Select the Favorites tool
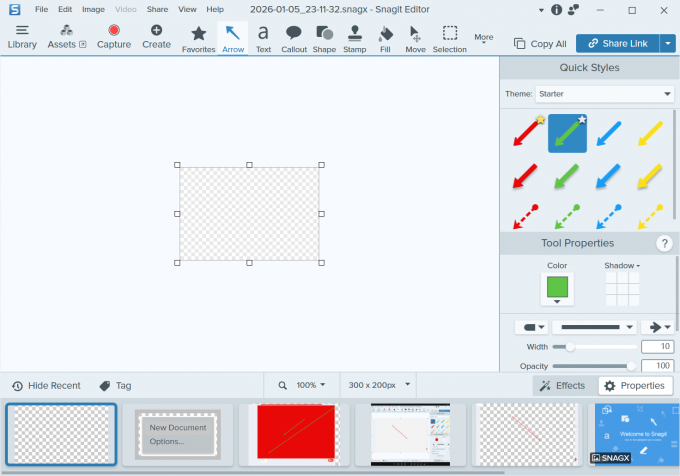This screenshot has width=680, height=476. click(x=199, y=39)
